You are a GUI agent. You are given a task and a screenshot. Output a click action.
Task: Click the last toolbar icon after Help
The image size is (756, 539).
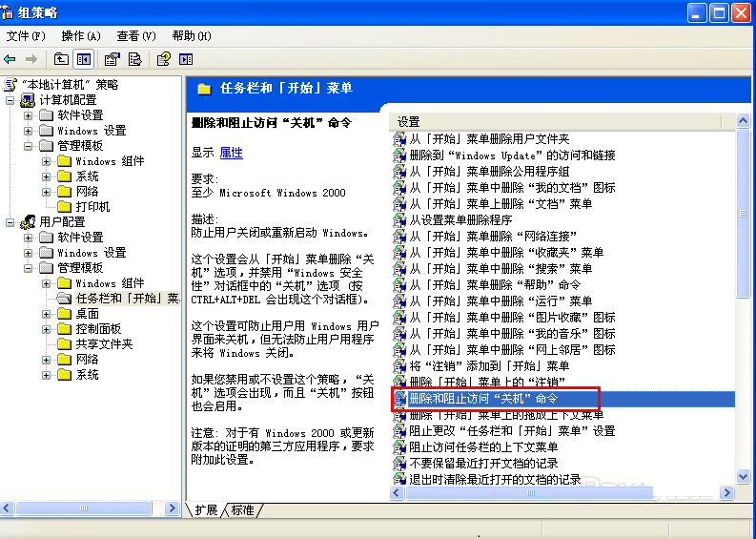pyautogui.click(x=186, y=59)
